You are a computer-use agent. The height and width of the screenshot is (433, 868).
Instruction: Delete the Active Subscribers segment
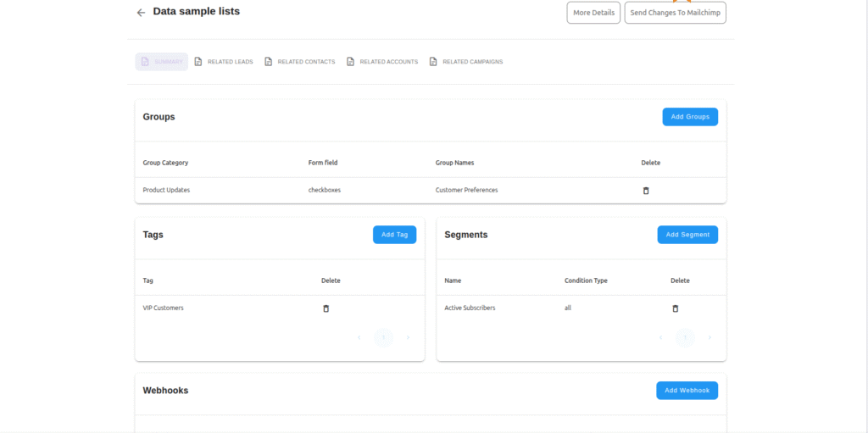[675, 308]
